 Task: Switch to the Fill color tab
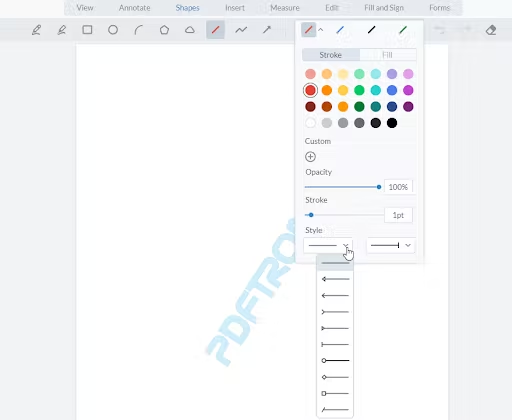tap(388, 55)
